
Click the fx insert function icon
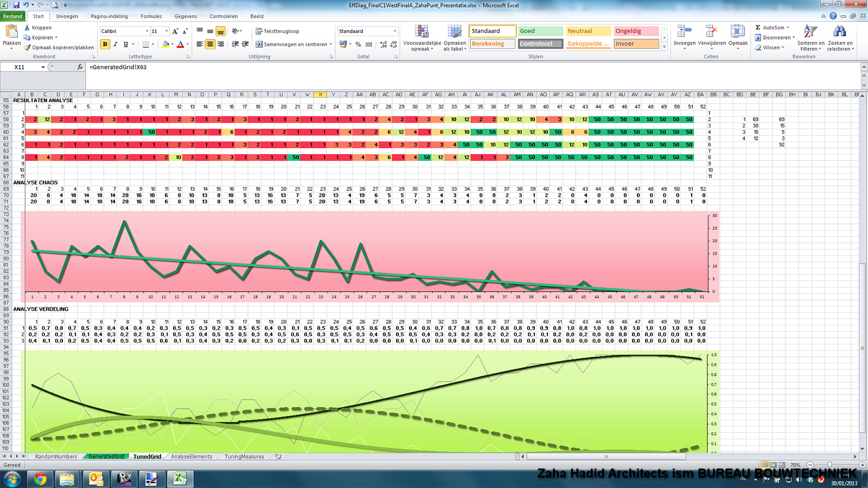tap(80, 67)
